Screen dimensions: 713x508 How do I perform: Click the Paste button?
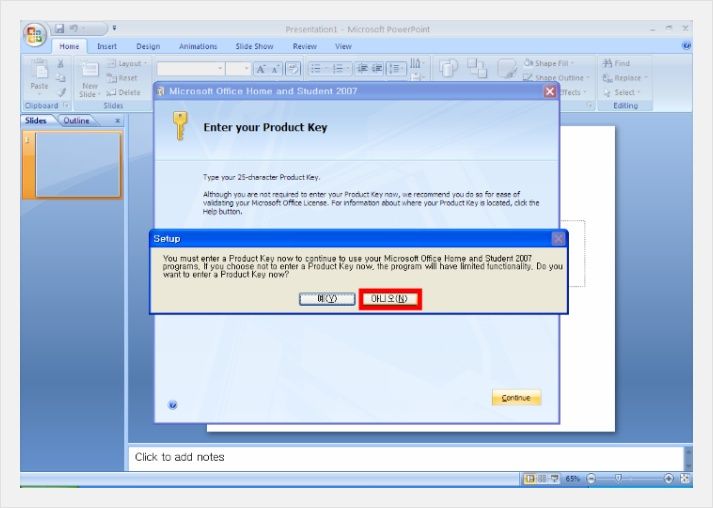click(40, 76)
